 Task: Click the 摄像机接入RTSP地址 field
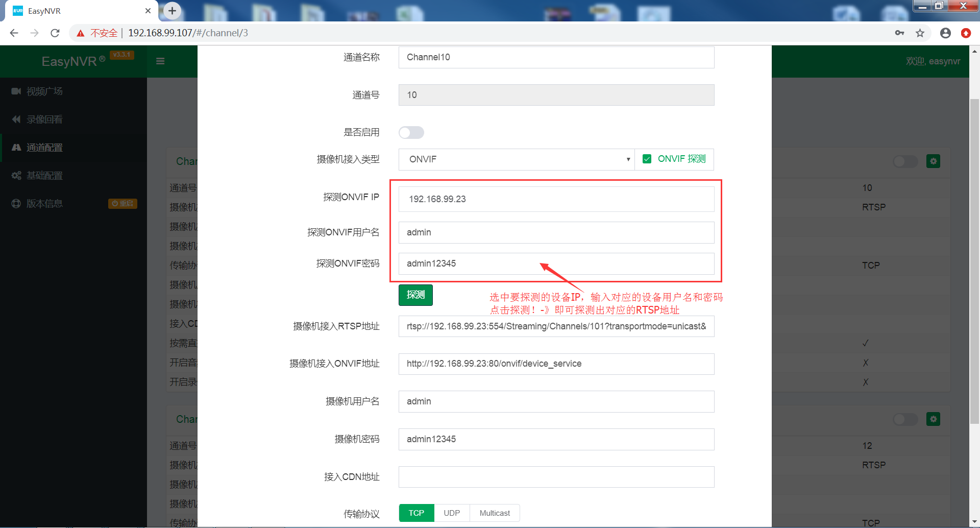(x=556, y=326)
